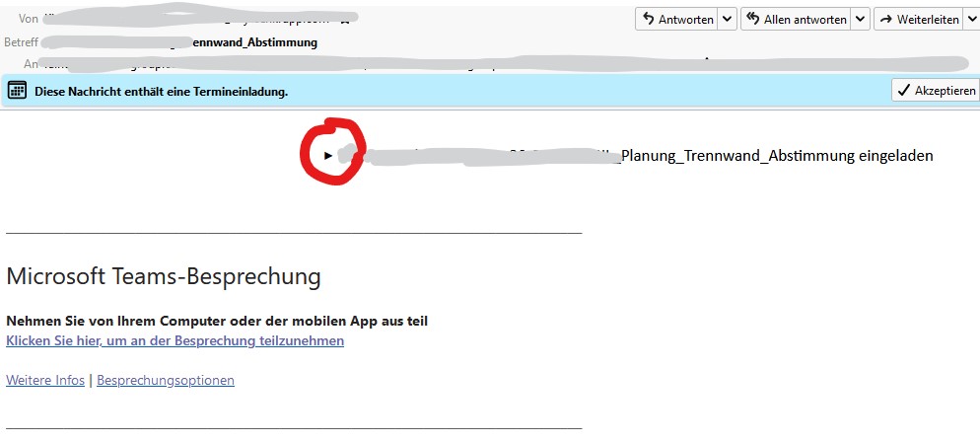Click the text 'Diese Nachricht enthält eine Termineinladung.'
This screenshot has height=443, width=980.
(162, 92)
